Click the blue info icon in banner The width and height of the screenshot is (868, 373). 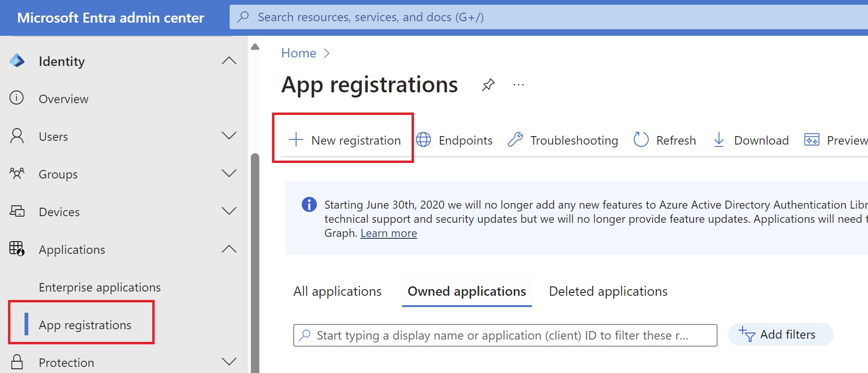(309, 204)
